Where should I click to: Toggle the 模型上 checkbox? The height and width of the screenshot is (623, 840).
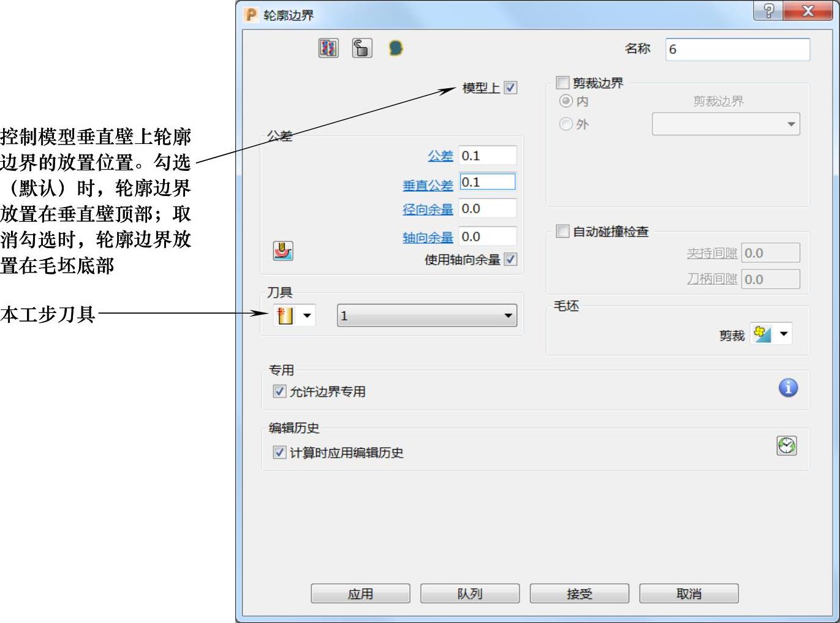coord(510,88)
